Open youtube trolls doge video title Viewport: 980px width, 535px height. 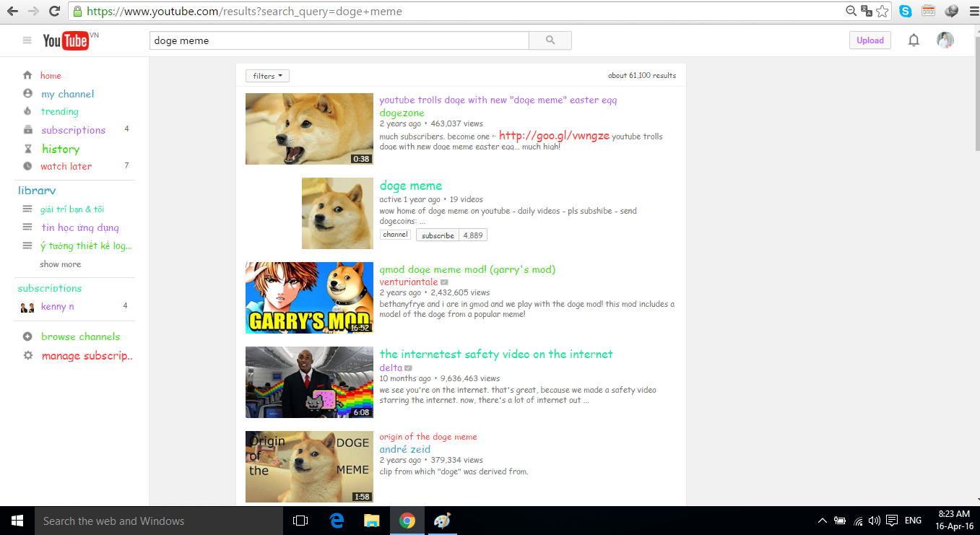(x=498, y=100)
